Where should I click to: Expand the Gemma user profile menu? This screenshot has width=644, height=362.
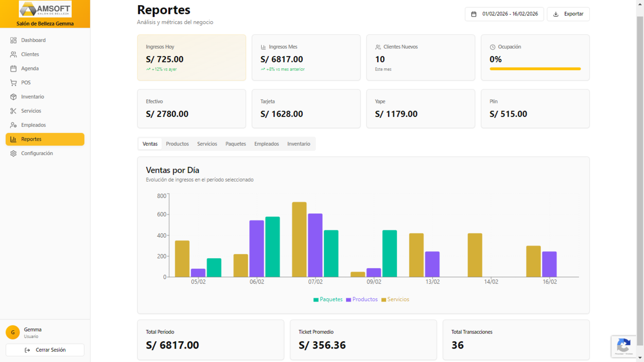click(x=33, y=332)
